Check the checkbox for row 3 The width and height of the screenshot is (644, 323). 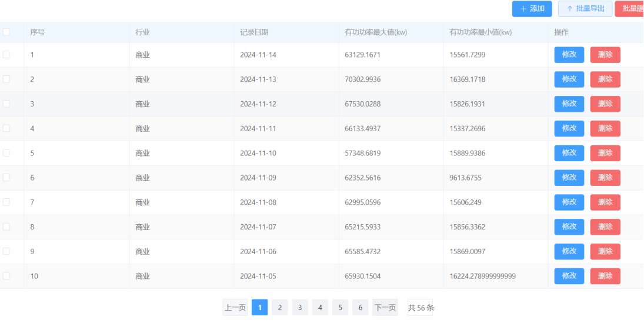(x=6, y=104)
